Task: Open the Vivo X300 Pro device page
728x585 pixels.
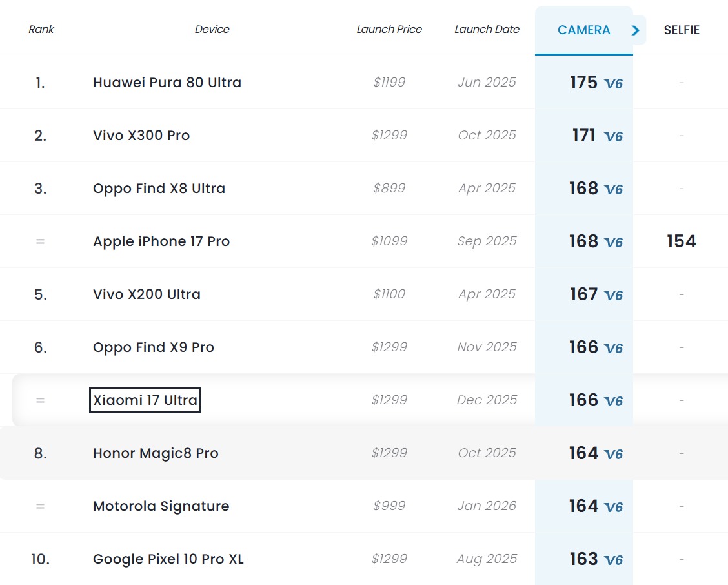Action: [x=141, y=136]
